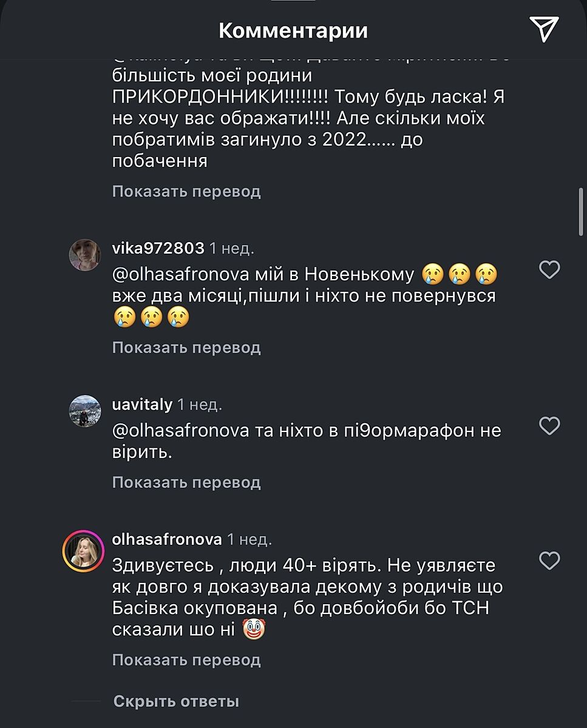587x728 pixels.
Task: Tap @olhasafronova mention in uavitaly's reply
Action: point(181,431)
